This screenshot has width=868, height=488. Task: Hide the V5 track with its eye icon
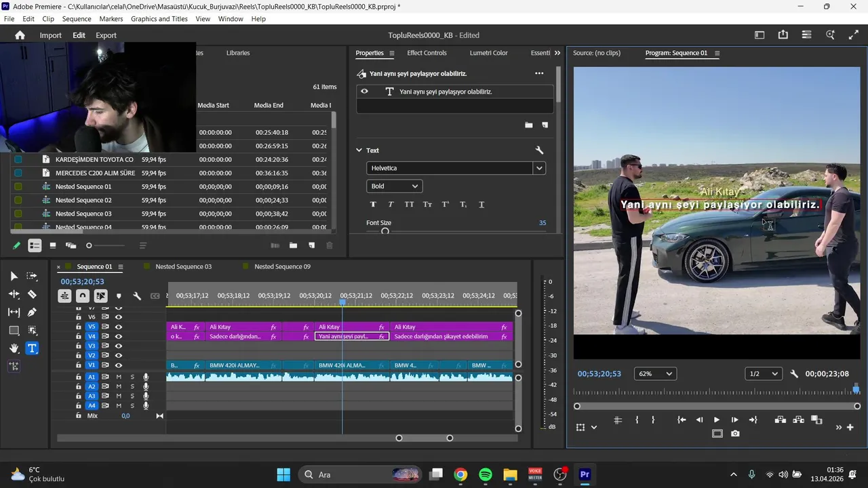[119, 327]
